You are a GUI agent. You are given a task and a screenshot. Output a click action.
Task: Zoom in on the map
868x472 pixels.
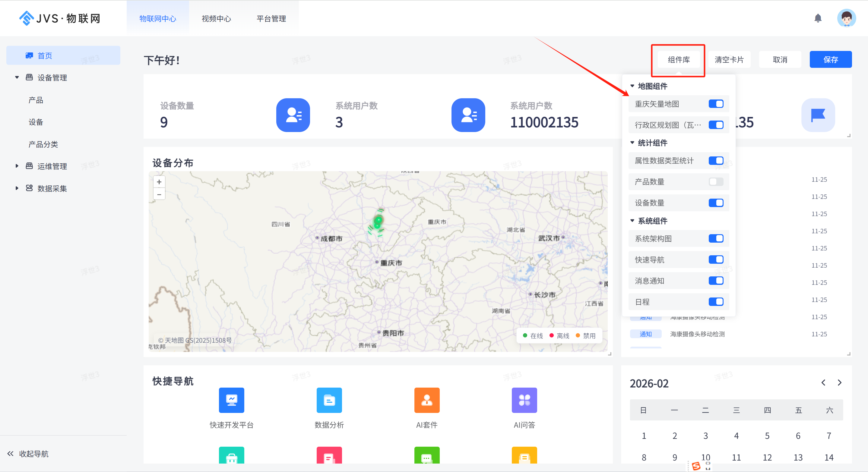click(159, 182)
